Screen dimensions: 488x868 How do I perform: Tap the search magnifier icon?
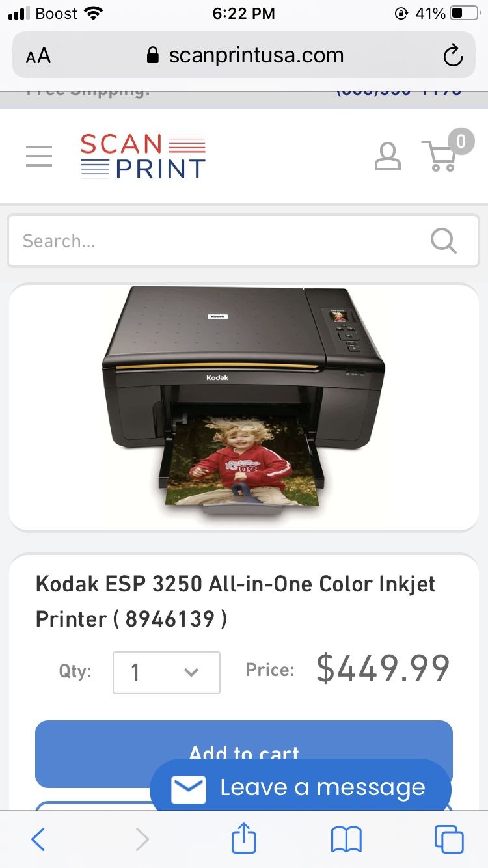[x=444, y=241]
